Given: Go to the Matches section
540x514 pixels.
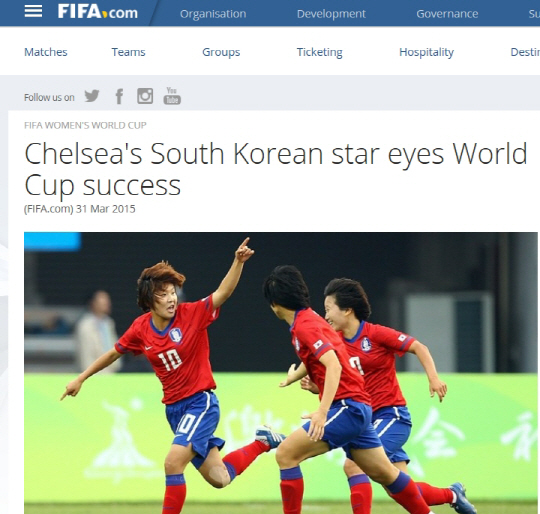Looking at the screenshot, I should pyautogui.click(x=46, y=52).
